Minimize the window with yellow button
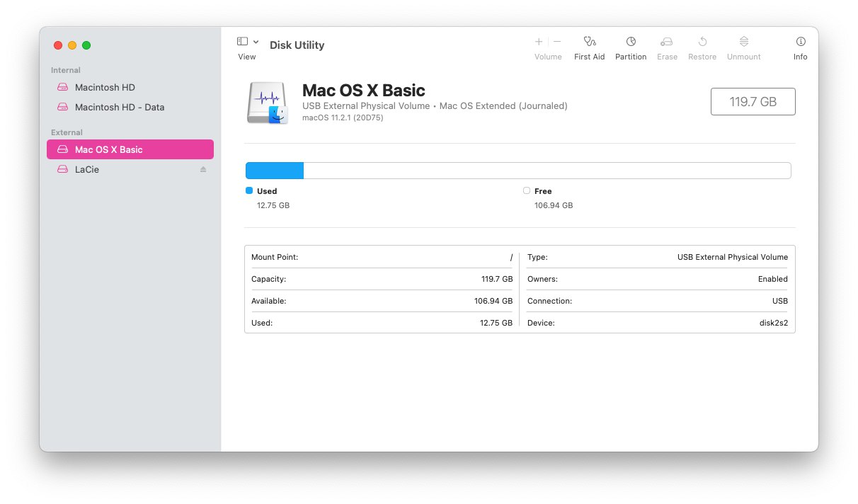 pyautogui.click(x=72, y=45)
